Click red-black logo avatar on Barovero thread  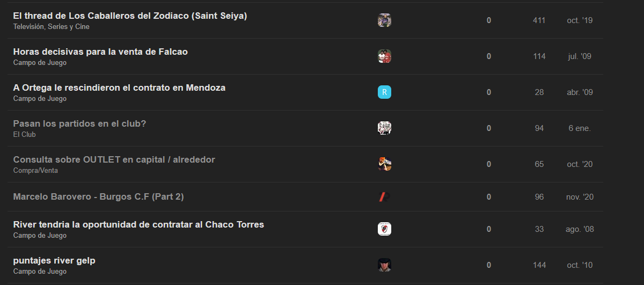point(384,197)
